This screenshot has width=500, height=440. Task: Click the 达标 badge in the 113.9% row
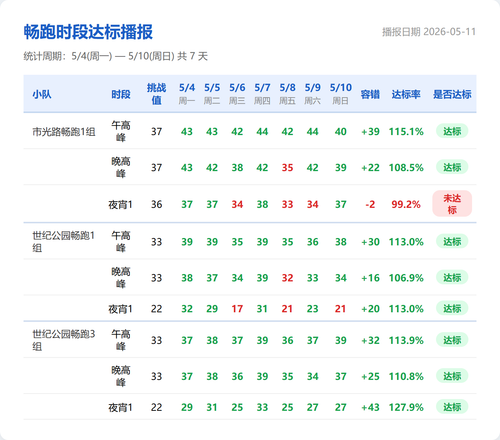[x=452, y=340]
